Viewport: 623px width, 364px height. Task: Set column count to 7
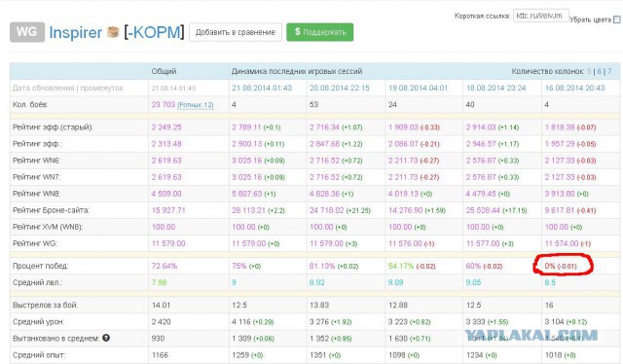pyautogui.click(x=609, y=71)
